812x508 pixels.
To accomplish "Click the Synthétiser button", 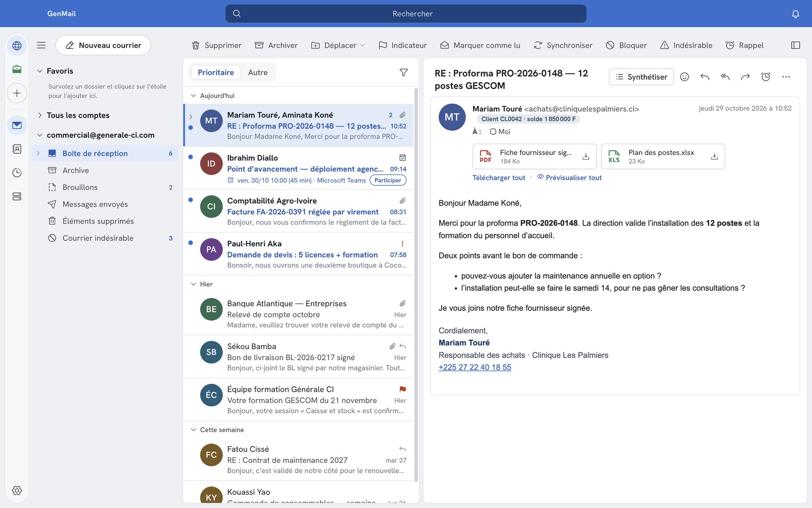I will [641, 77].
